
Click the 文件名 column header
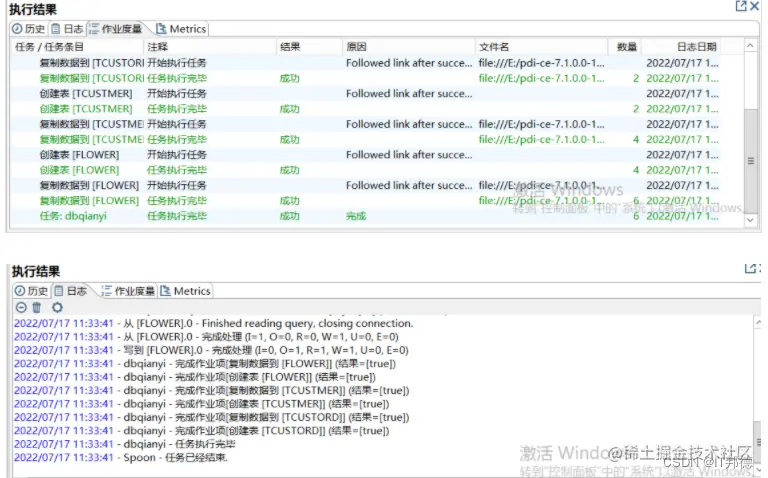coord(542,47)
